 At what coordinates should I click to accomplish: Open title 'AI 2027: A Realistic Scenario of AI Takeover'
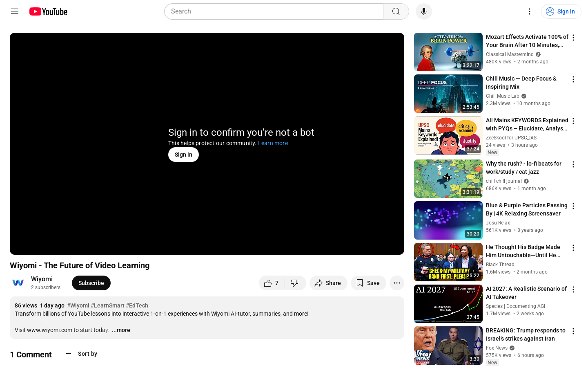point(526,293)
